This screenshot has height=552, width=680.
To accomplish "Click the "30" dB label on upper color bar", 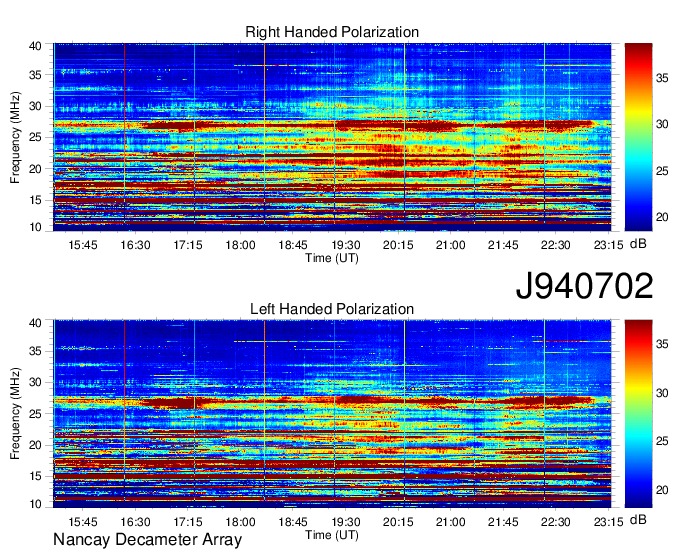I will coord(662,124).
